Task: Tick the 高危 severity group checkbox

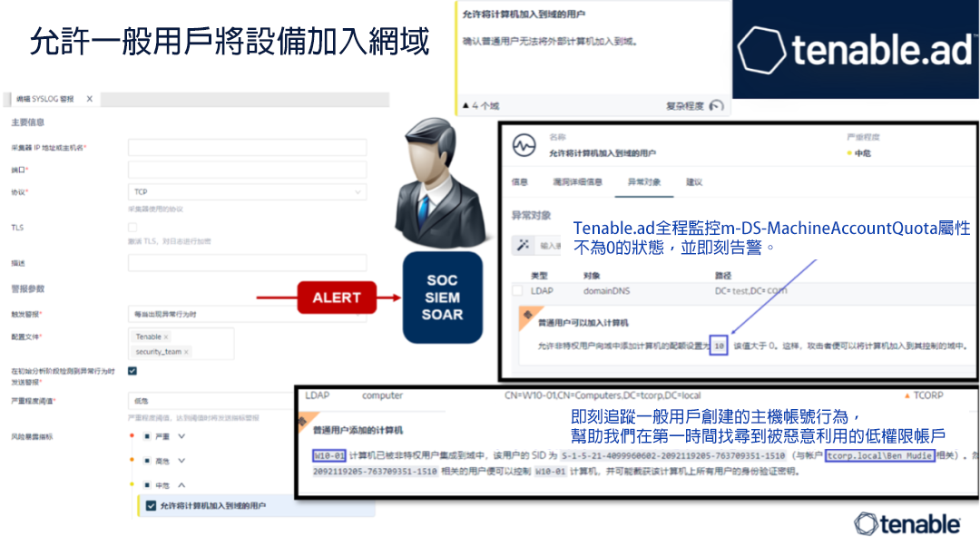Action: (x=147, y=461)
